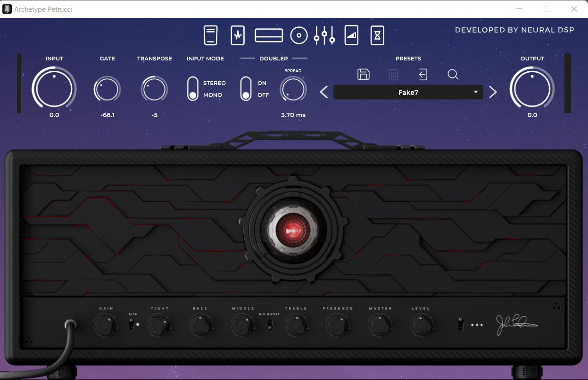
Task: Open the Fake7 preset dropdown
Action: tap(408, 93)
